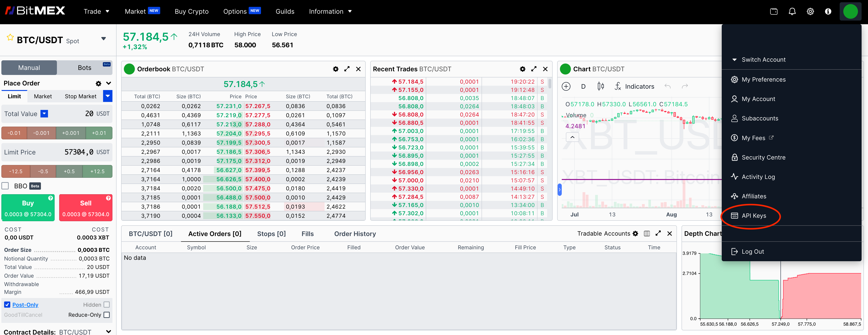The height and width of the screenshot is (335, 868).
Task: Expand Recent Trades panel to fullscreen
Action: (x=533, y=69)
